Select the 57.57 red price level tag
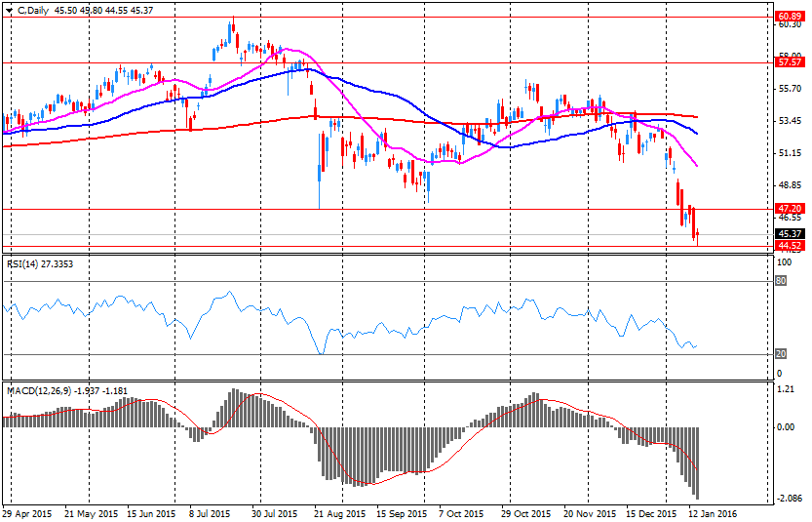 pos(789,61)
